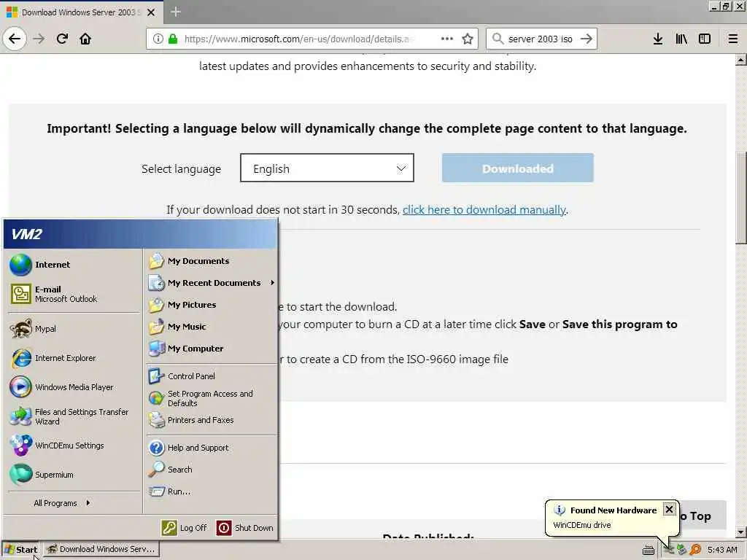Open the Run... dialog
The width and height of the screenshot is (747, 560).
pos(211,491)
